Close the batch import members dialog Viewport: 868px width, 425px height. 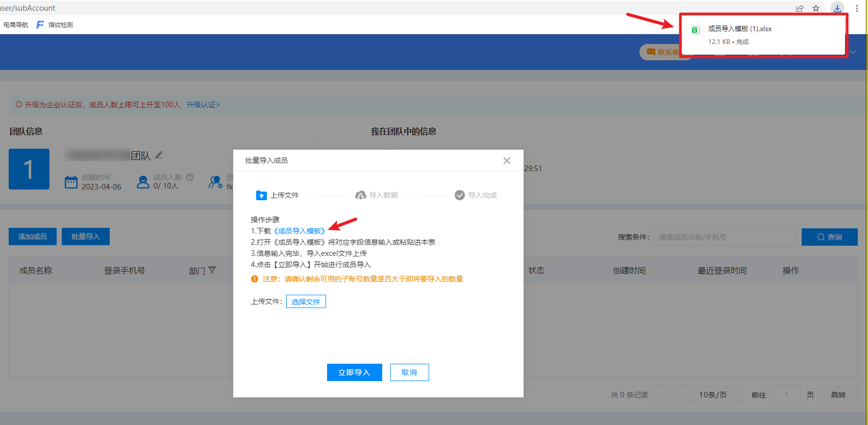point(507,160)
